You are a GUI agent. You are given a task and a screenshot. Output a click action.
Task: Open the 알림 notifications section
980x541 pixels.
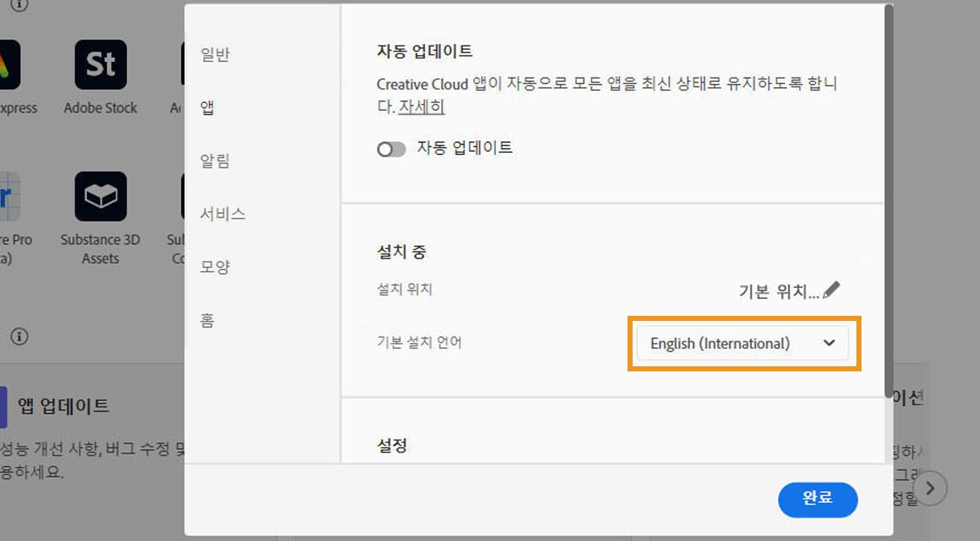[214, 160]
